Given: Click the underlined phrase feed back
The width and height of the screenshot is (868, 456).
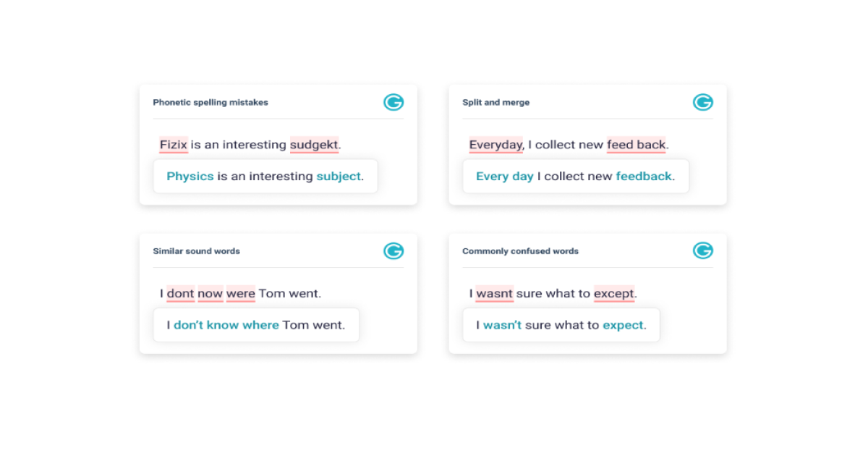Looking at the screenshot, I should [636, 145].
